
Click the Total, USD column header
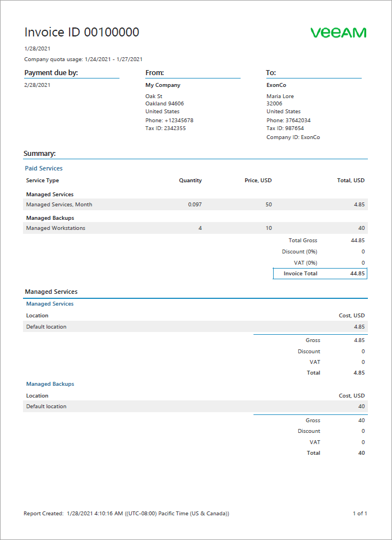(351, 181)
